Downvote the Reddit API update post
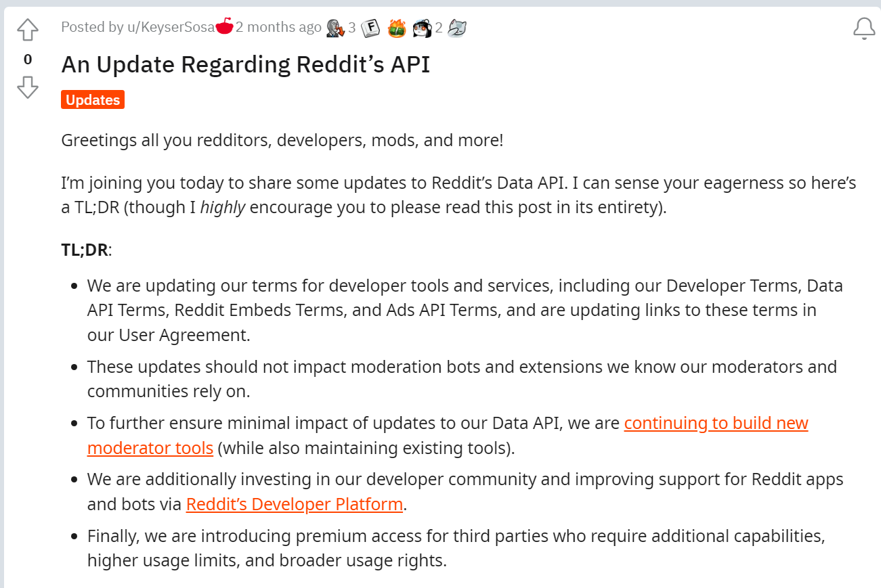 [x=28, y=87]
